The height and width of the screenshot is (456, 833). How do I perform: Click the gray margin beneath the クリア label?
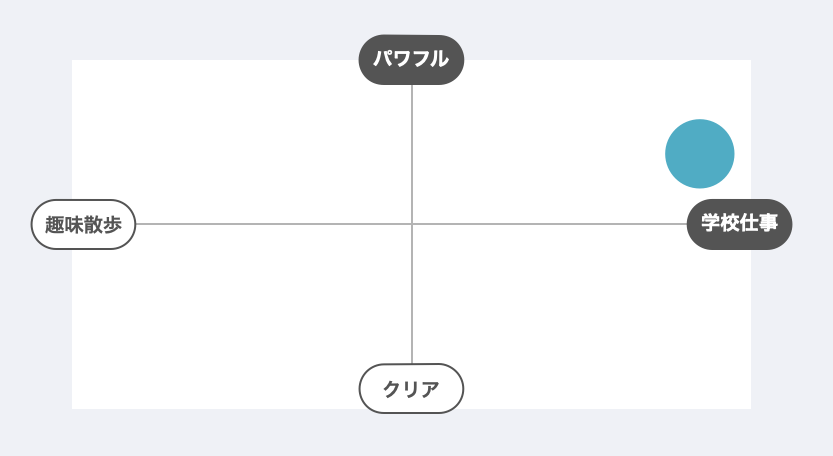[x=411, y=435]
